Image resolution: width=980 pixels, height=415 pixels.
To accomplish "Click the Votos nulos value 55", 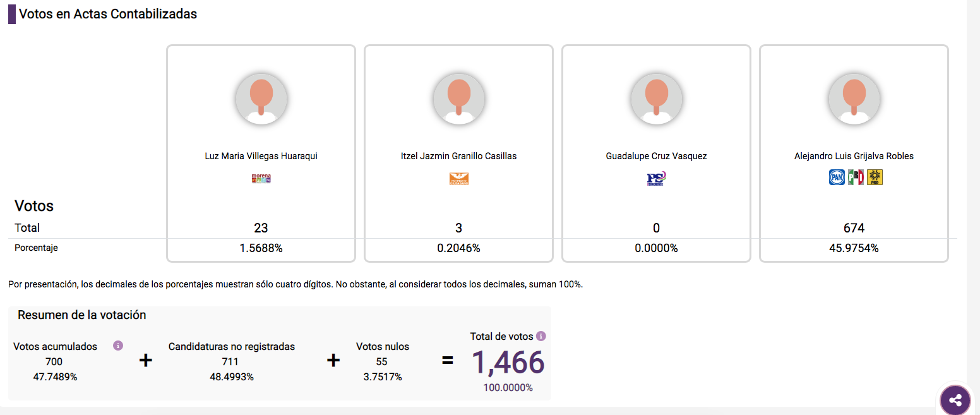I will [x=381, y=362].
